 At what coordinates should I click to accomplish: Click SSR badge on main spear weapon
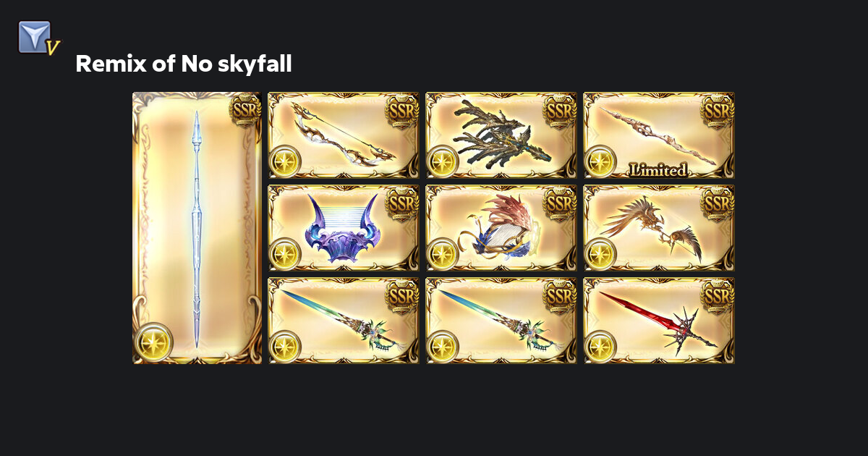[x=244, y=110]
